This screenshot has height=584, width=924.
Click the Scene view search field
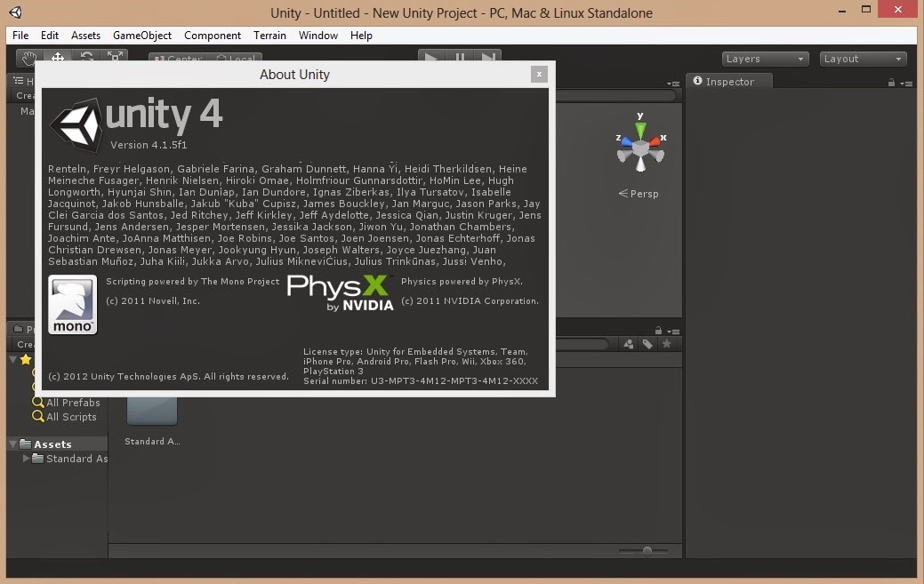point(615,95)
